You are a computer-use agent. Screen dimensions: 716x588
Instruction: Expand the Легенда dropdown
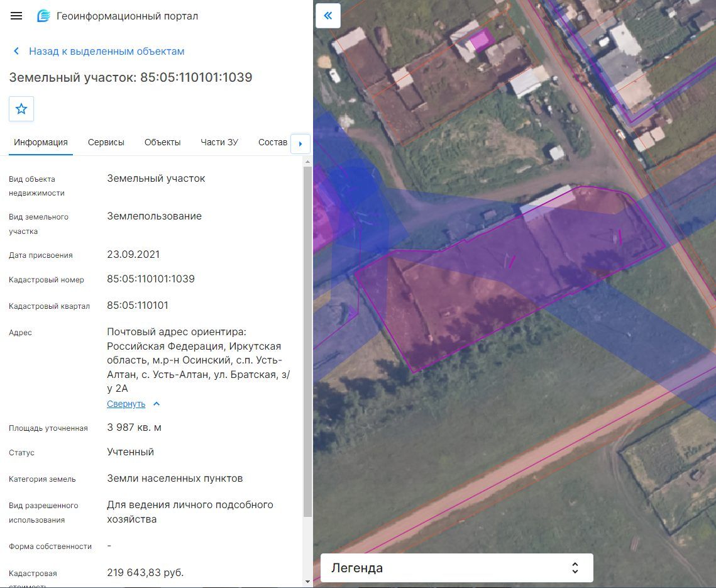pyautogui.click(x=456, y=568)
